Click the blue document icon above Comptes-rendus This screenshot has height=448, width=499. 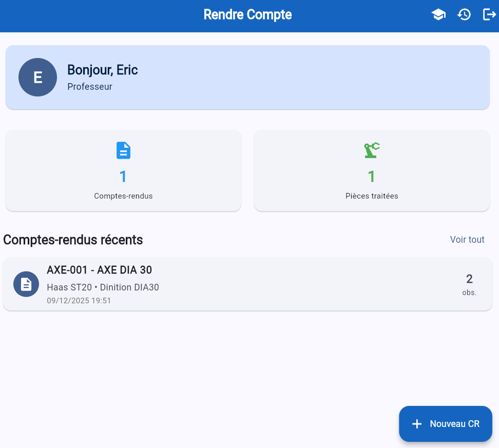[x=123, y=150]
